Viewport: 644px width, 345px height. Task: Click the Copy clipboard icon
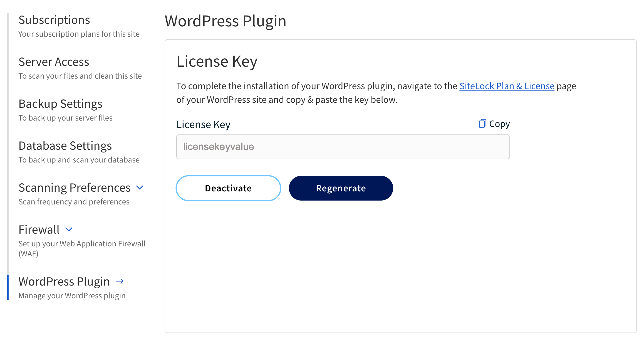tap(482, 124)
